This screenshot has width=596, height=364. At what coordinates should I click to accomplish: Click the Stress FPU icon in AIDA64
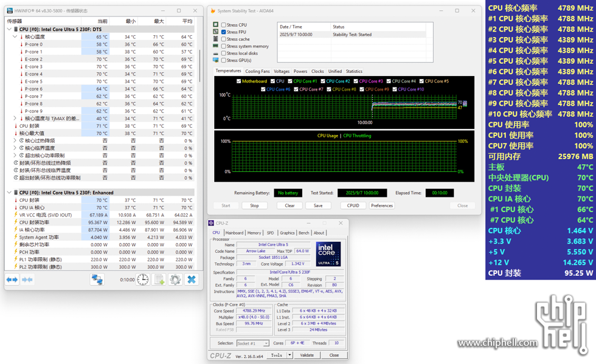pos(215,32)
